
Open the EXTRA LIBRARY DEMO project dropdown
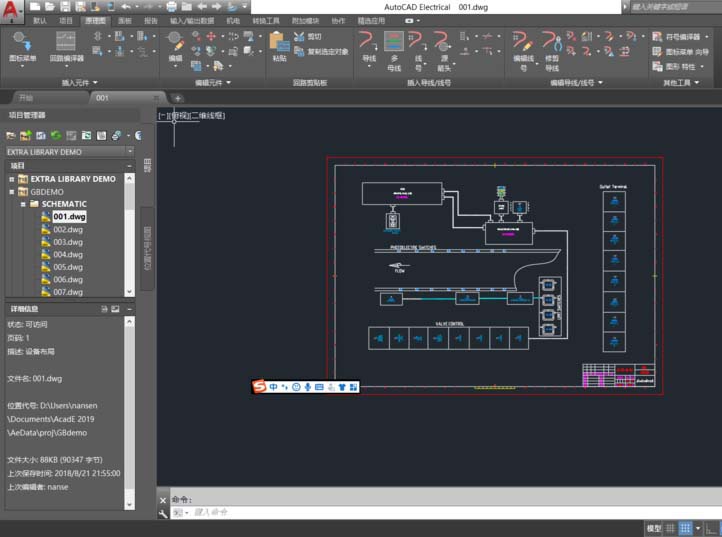129,152
